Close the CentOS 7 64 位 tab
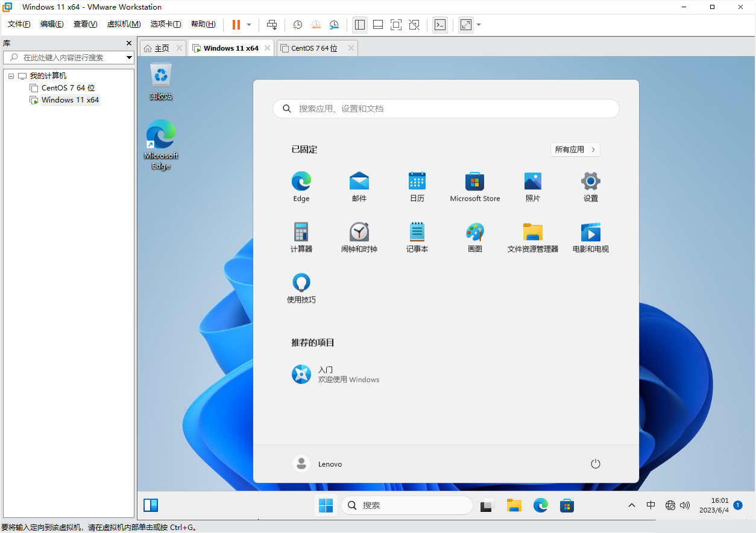Screen dimensions: 756x533 [x=351, y=48]
